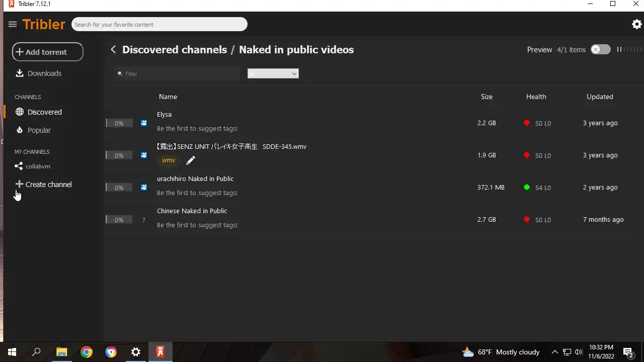Open Google Chrome from taskbar
The image size is (644, 362).
[x=87, y=352]
